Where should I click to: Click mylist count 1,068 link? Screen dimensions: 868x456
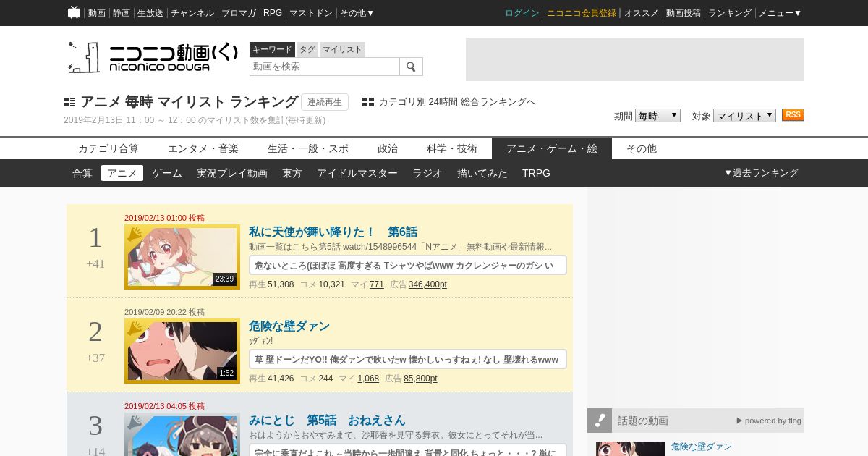(368, 379)
